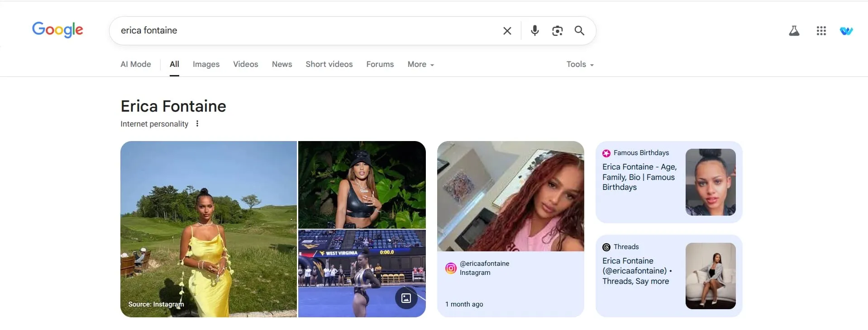The image size is (868, 330).
Task: Start voice search with the microphone icon
Action: click(x=534, y=31)
